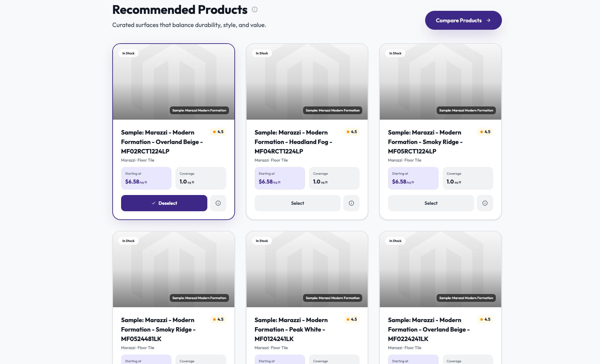This screenshot has width=600, height=364.
Task: Click the In Stock badge on Headland Fog card
Action: [262, 53]
